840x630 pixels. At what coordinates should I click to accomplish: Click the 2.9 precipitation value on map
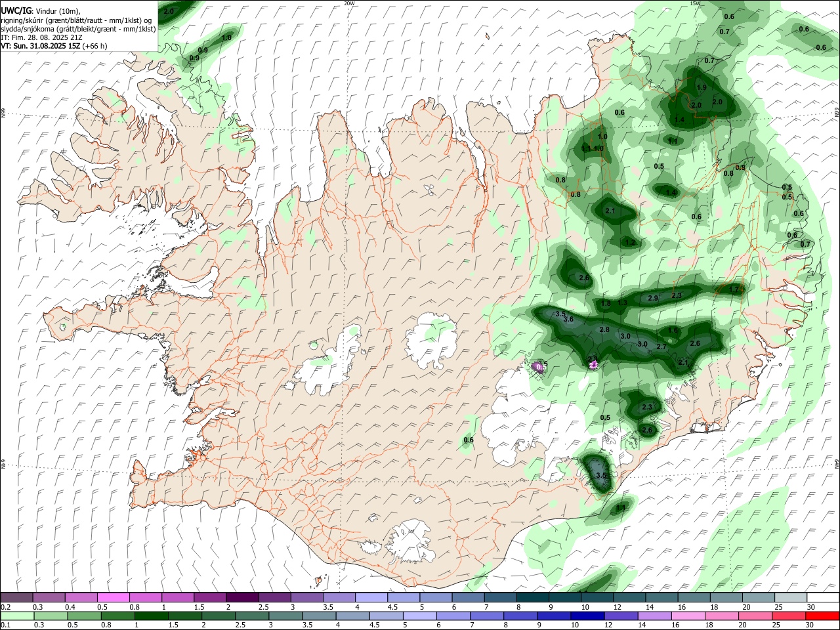click(653, 299)
